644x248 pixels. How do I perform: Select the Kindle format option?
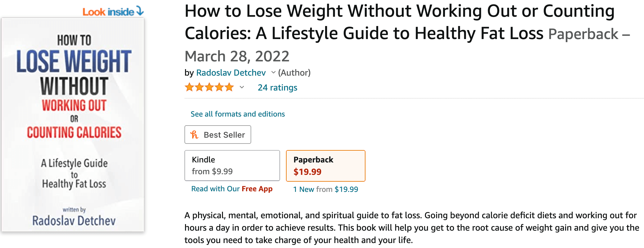(232, 166)
